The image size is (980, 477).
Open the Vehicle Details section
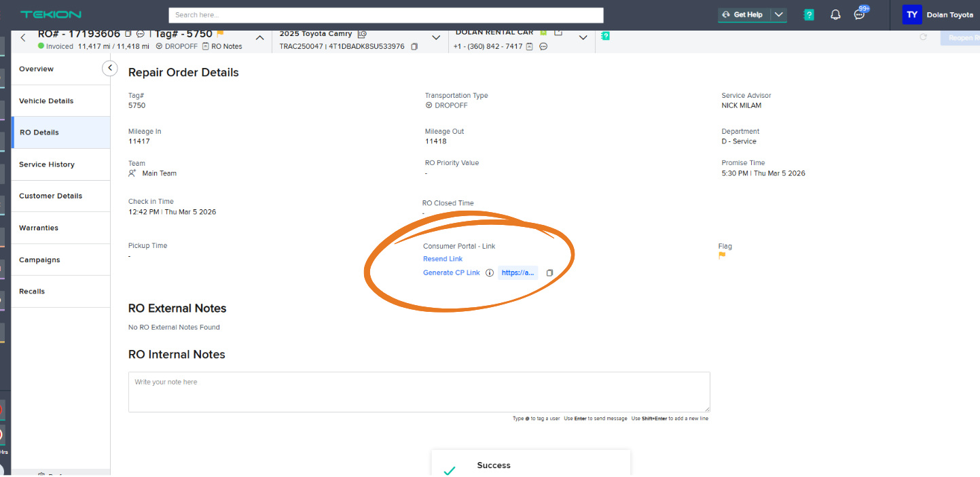point(60,101)
